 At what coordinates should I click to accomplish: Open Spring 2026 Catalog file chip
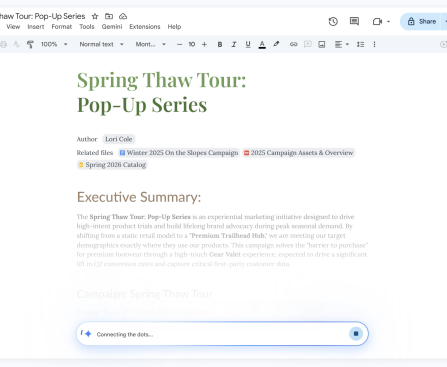pos(112,165)
